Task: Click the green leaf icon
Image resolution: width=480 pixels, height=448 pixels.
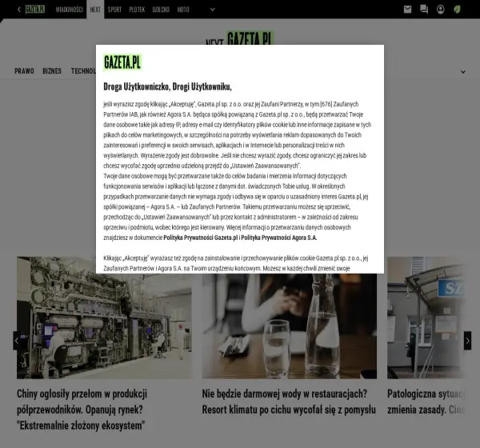Action: (x=457, y=10)
